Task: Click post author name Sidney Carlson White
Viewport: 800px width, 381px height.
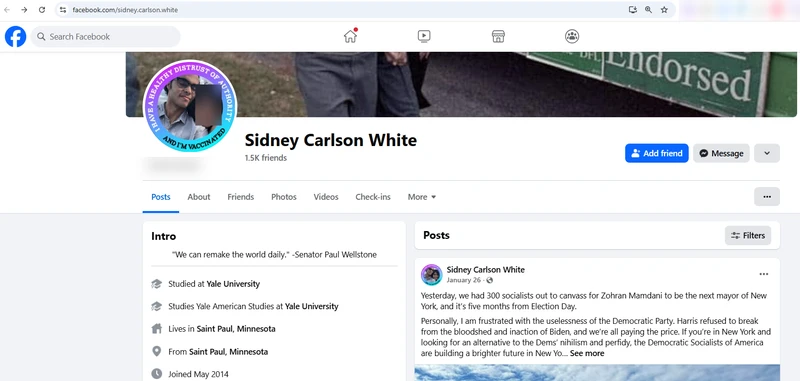Action: coord(485,270)
